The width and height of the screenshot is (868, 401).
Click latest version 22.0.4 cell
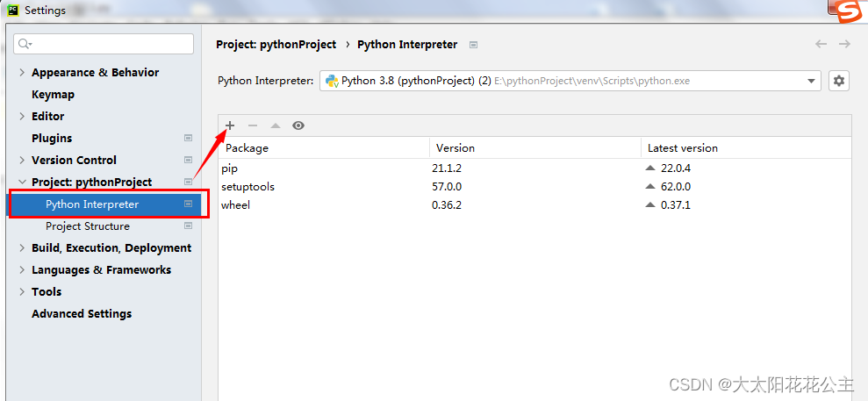click(x=676, y=168)
